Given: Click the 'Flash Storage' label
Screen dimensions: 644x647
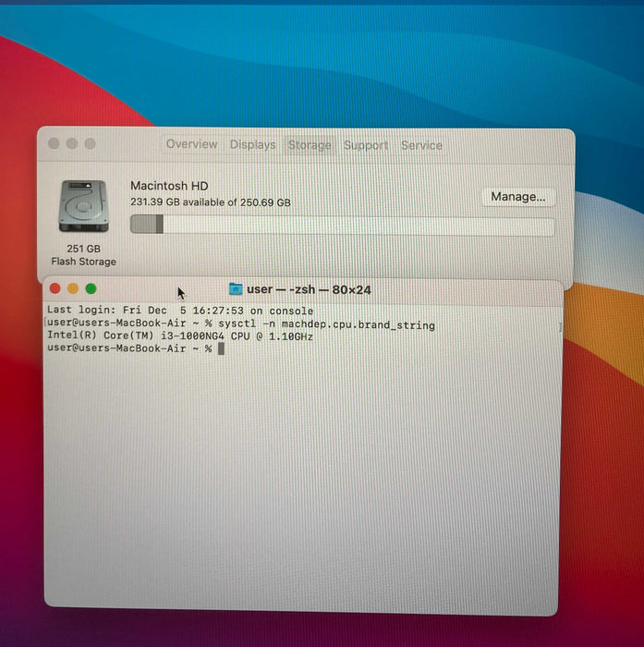Looking at the screenshot, I should click(x=84, y=262).
